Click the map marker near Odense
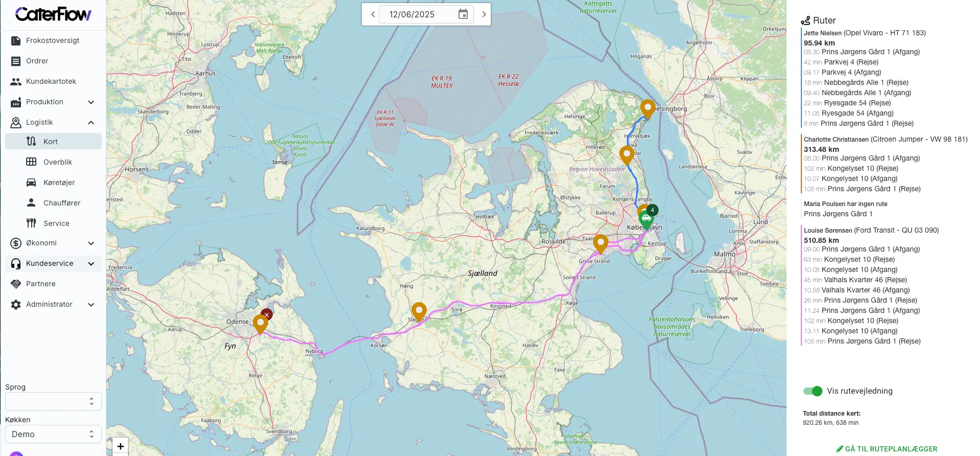Image resolution: width=980 pixels, height=456 pixels. 260,324
